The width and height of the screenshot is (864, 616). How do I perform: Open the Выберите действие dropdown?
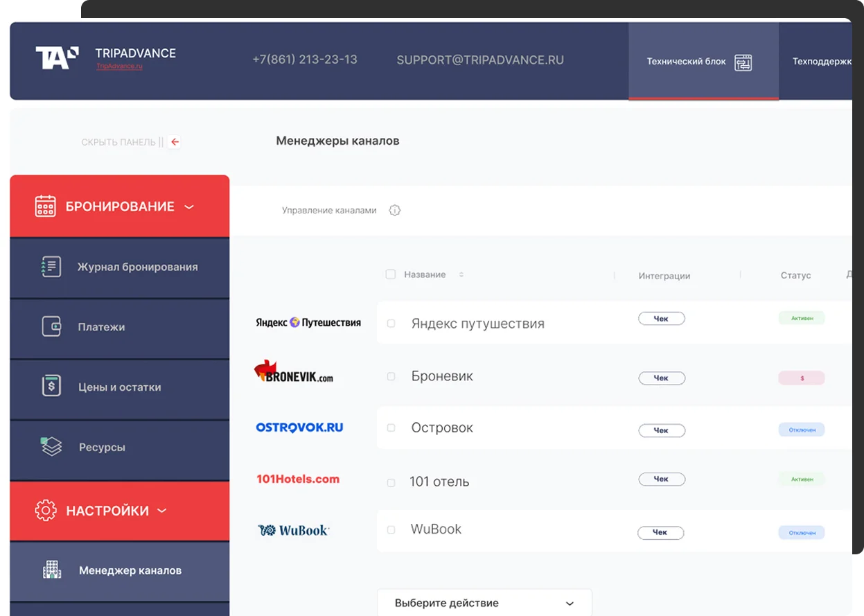[484, 603]
